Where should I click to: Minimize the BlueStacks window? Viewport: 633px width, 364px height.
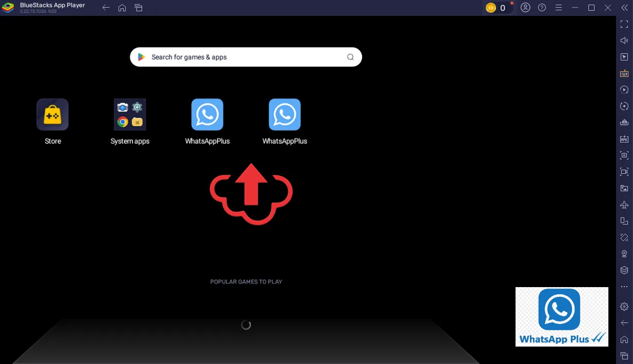[x=575, y=8]
